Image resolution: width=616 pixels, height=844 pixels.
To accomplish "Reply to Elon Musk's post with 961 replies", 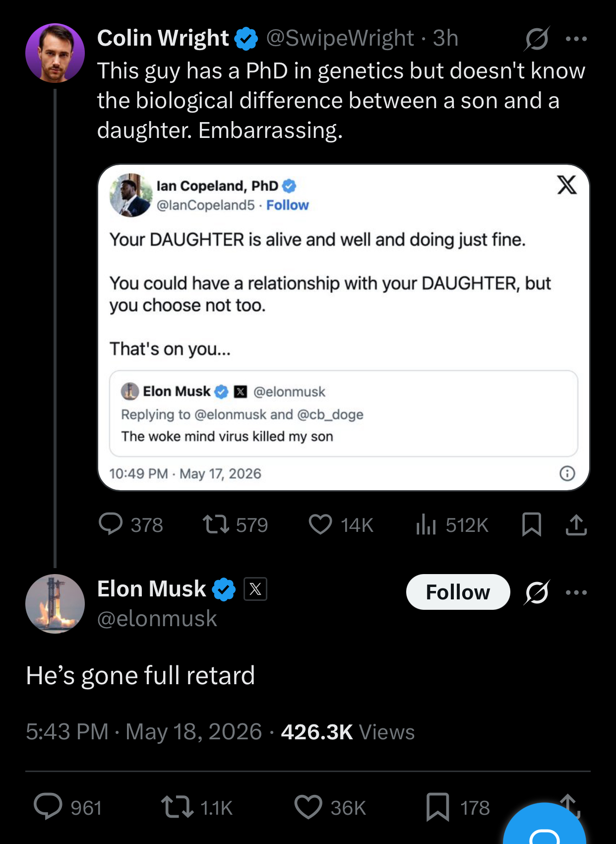I will pos(68,807).
